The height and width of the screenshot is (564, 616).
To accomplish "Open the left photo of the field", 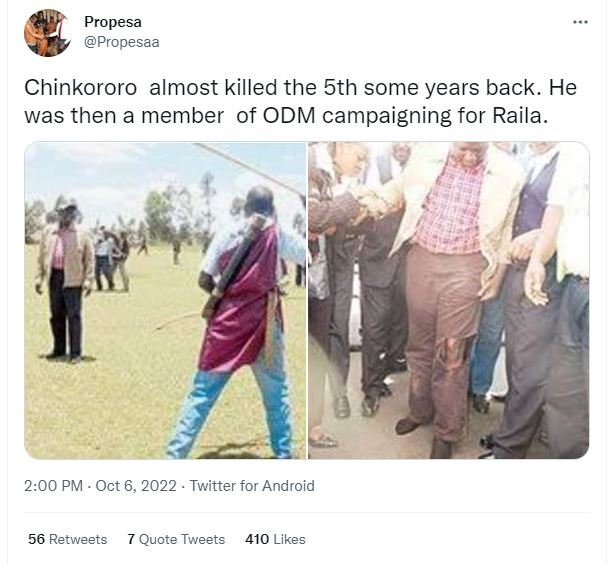I will click(x=165, y=300).
